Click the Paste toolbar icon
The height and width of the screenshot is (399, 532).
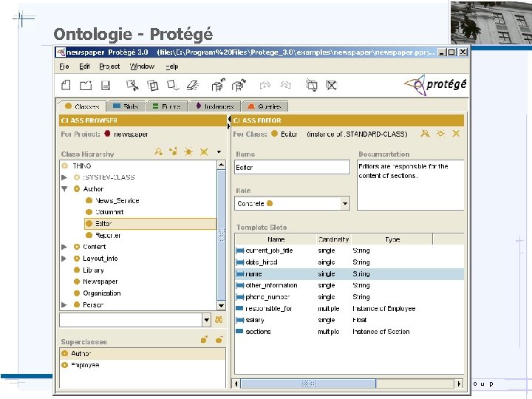tap(173, 85)
